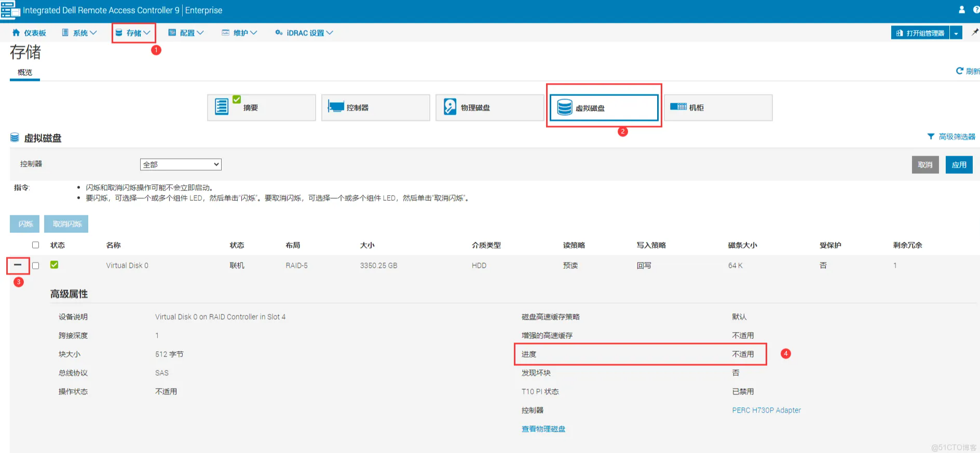Follow the PERC H730P Adapter link
The width and height of the screenshot is (980, 453).
click(766, 410)
